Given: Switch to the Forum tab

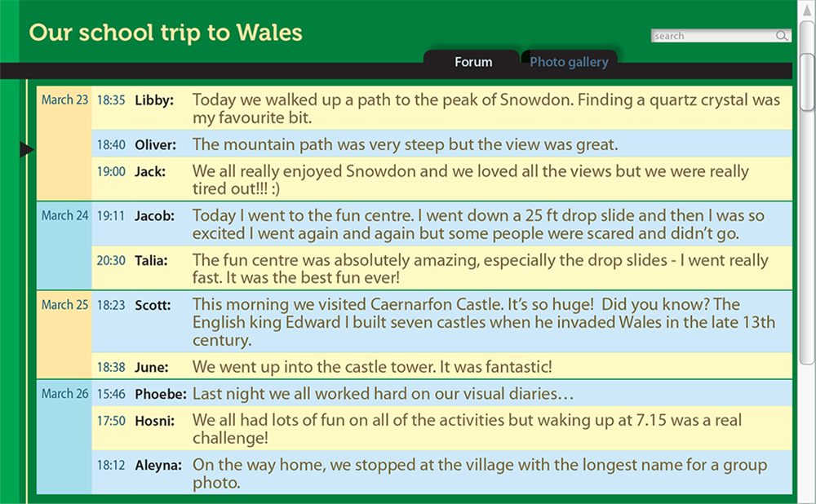Looking at the screenshot, I should coord(473,62).
